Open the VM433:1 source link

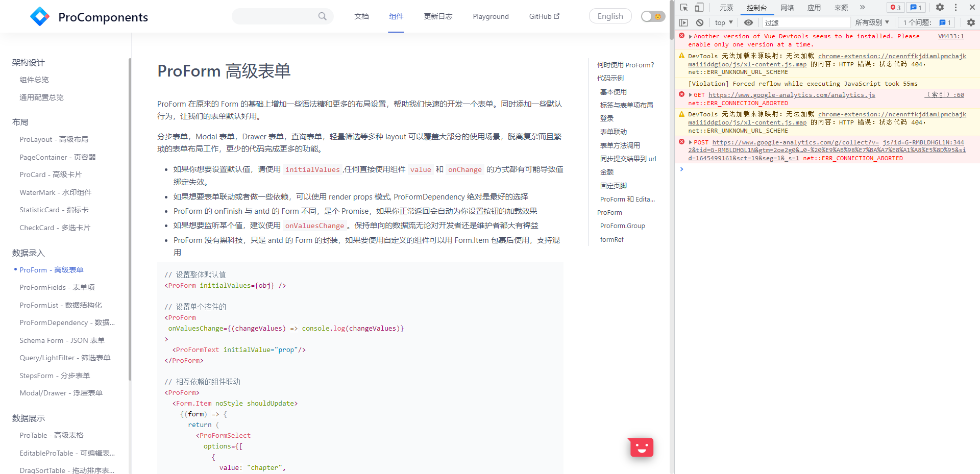951,36
